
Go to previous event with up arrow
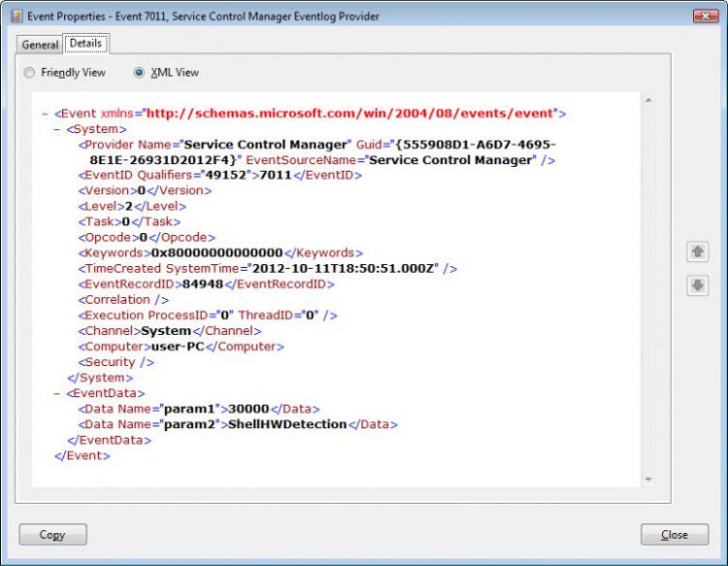point(697,252)
